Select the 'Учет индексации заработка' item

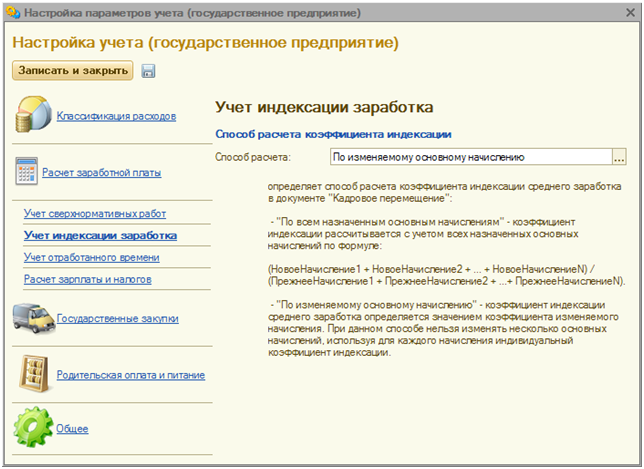pos(100,236)
